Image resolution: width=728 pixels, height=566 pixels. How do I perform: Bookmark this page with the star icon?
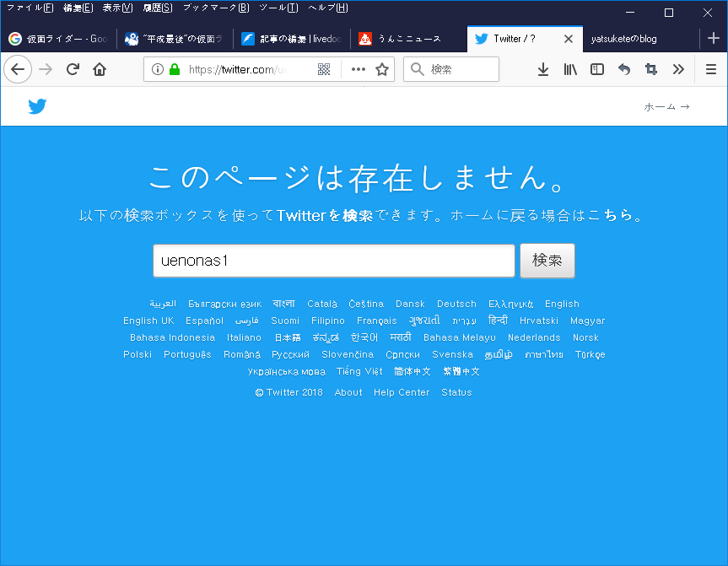382,69
